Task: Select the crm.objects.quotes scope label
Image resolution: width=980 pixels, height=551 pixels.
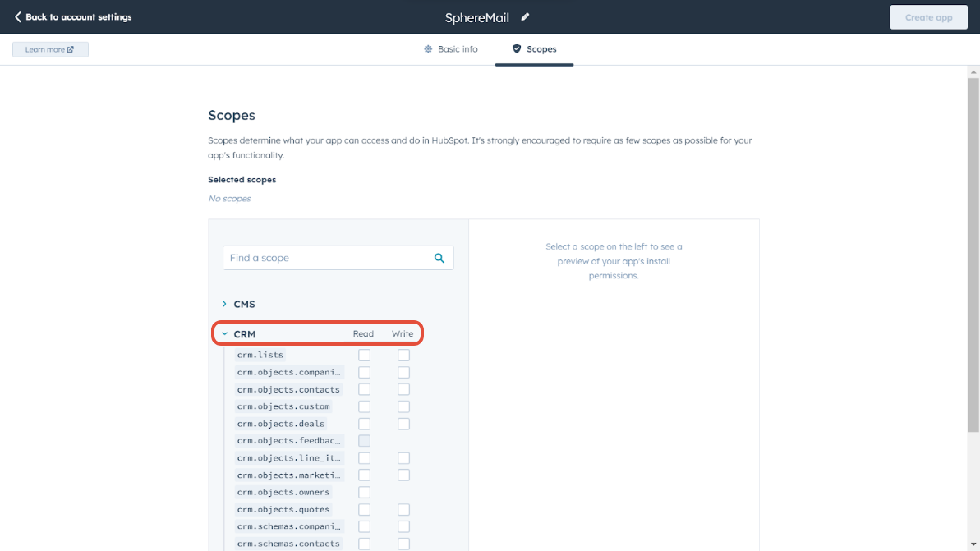Action: click(283, 509)
